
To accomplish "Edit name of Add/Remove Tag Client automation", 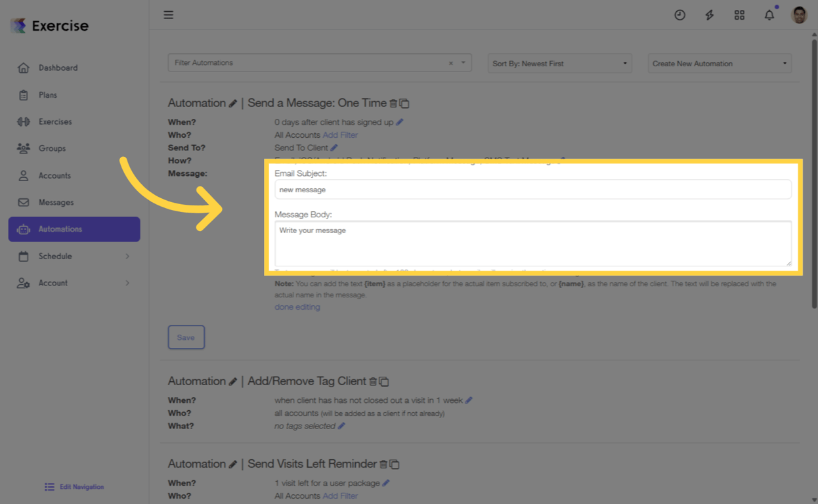I will coord(232,382).
